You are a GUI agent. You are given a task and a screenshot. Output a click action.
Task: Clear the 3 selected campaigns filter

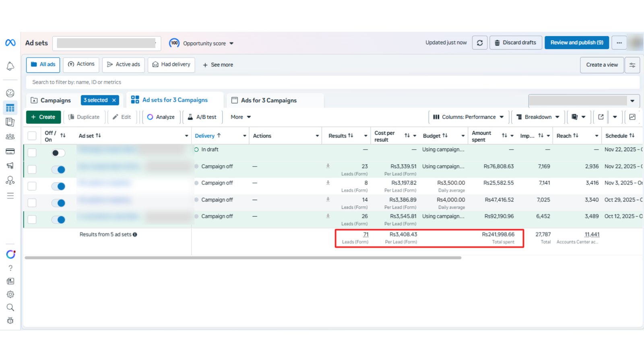[x=114, y=100]
